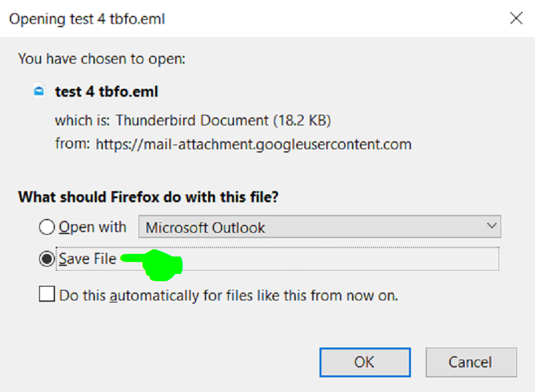Dismiss dialog with Cancel button
The height and width of the screenshot is (392, 535).
pos(471,362)
